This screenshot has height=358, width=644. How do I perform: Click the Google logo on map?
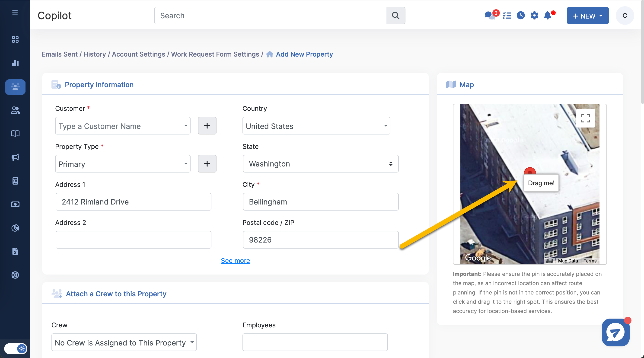coord(478,258)
